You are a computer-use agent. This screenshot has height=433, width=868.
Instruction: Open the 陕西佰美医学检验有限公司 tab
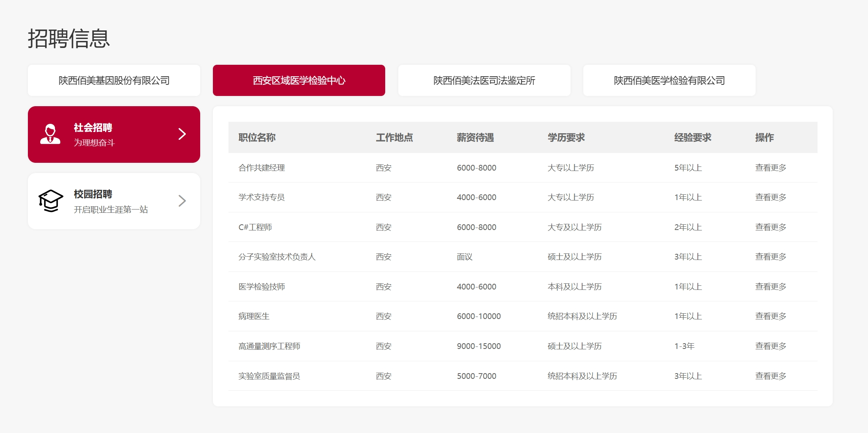pyautogui.click(x=669, y=80)
